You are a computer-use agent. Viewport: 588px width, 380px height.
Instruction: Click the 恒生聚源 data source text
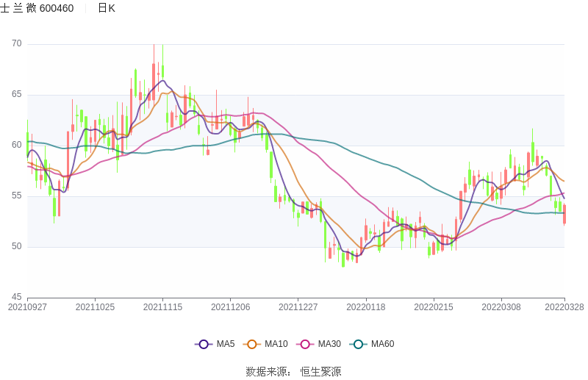[x=320, y=371]
